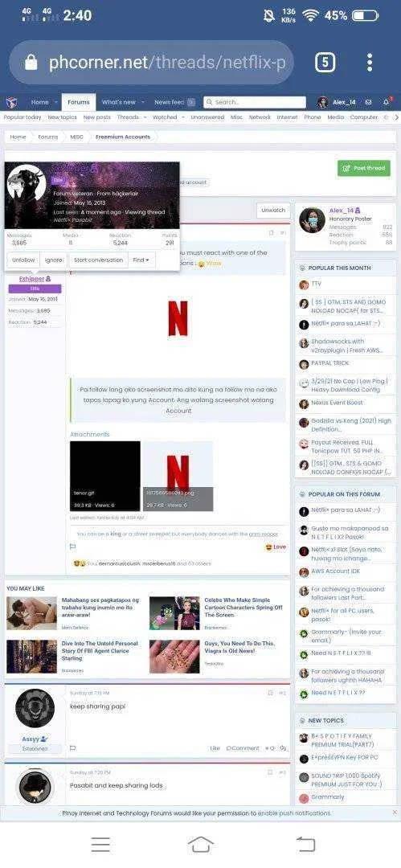
Task: Click Alex_14 avatar in navigation bar
Action: [x=322, y=102]
